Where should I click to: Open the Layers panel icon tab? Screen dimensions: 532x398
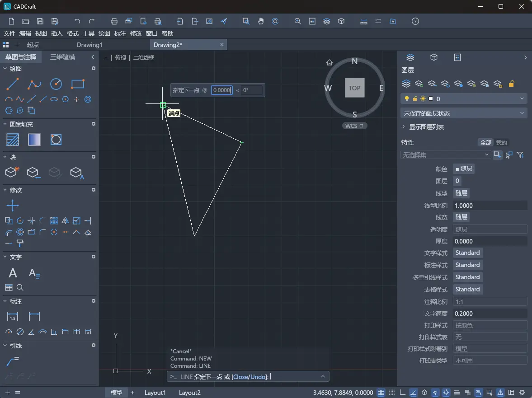[410, 57]
